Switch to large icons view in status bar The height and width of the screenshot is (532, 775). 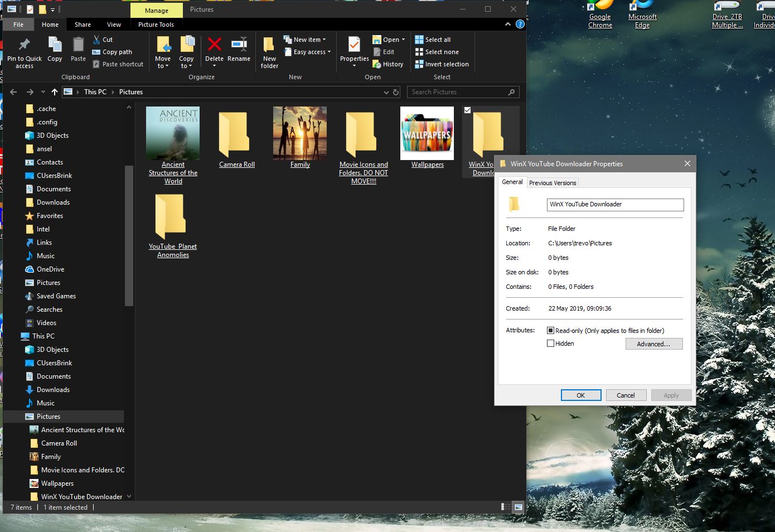pyautogui.click(x=519, y=507)
